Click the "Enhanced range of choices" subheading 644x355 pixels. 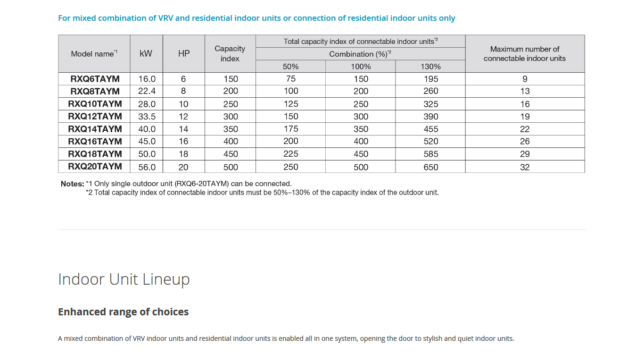123,312
